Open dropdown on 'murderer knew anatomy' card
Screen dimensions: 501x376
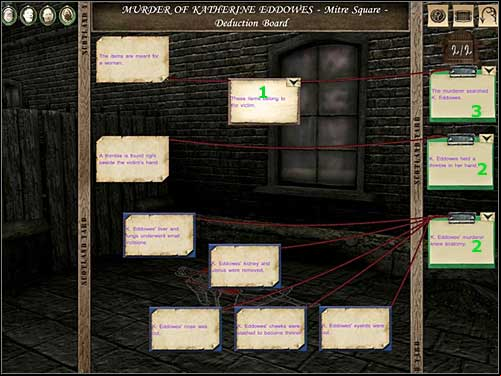click(x=488, y=217)
